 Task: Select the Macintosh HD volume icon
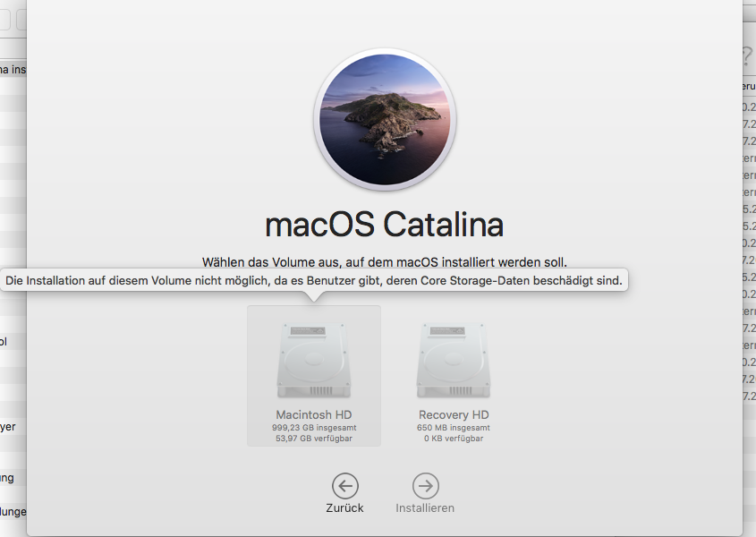tap(314, 361)
